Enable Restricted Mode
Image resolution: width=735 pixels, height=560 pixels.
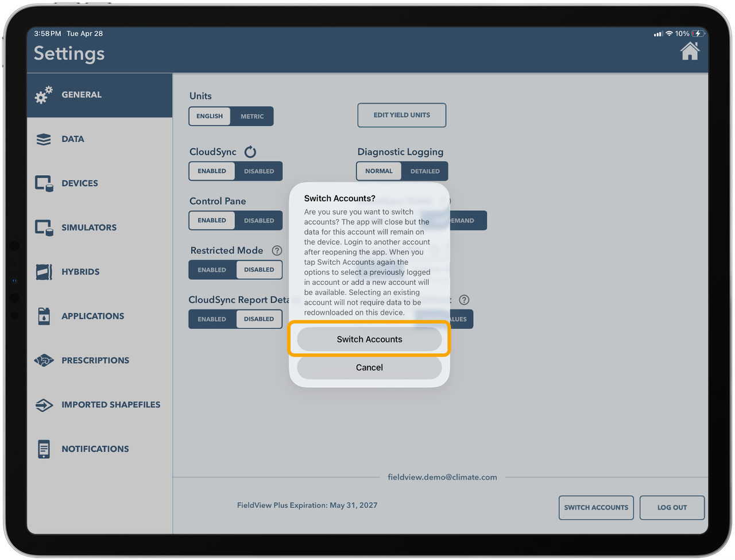(212, 270)
